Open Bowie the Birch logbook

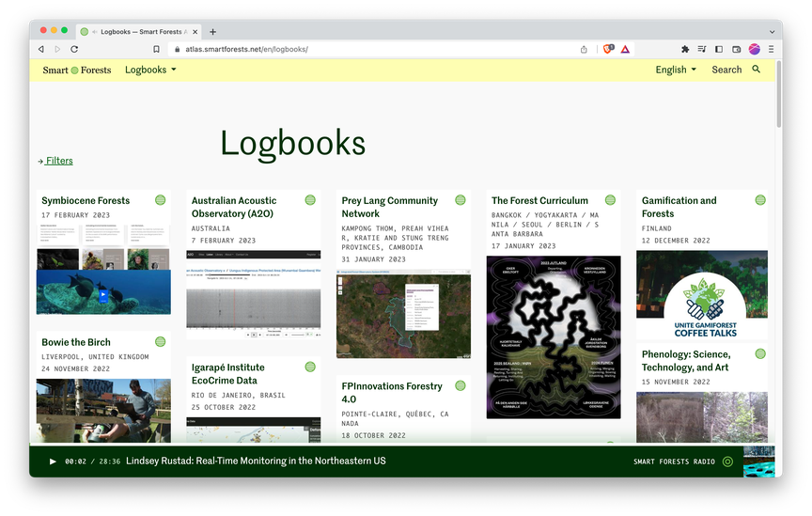pyautogui.click(x=76, y=342)
